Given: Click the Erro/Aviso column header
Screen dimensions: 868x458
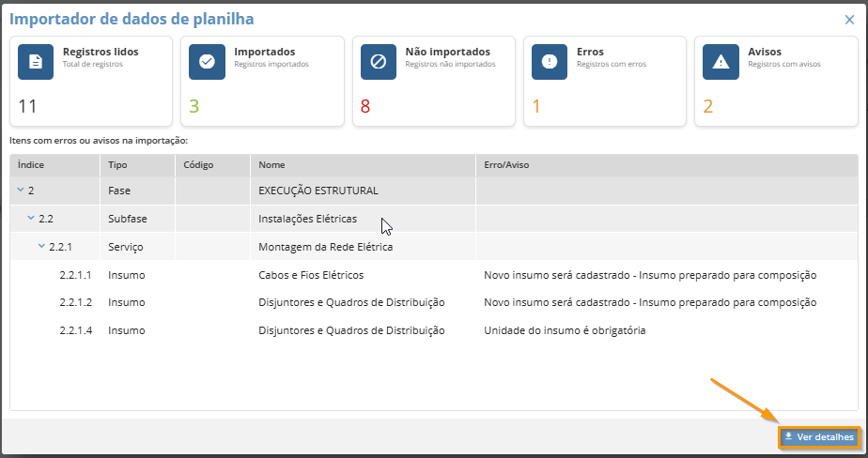Looking at the screenshot, I should tap(508, 165).
